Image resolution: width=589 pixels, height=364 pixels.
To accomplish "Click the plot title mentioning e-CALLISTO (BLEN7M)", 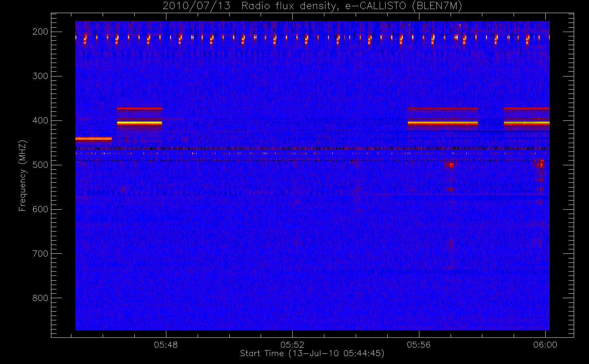I will pyautogui.click(x=312, y=6).
